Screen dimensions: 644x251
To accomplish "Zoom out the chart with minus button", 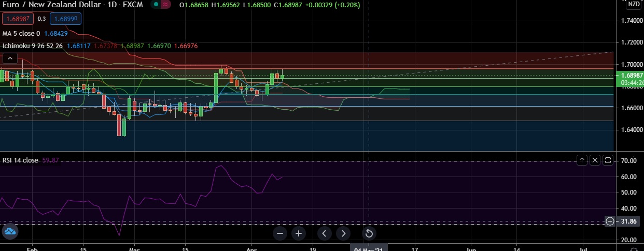I will [280, 233].
